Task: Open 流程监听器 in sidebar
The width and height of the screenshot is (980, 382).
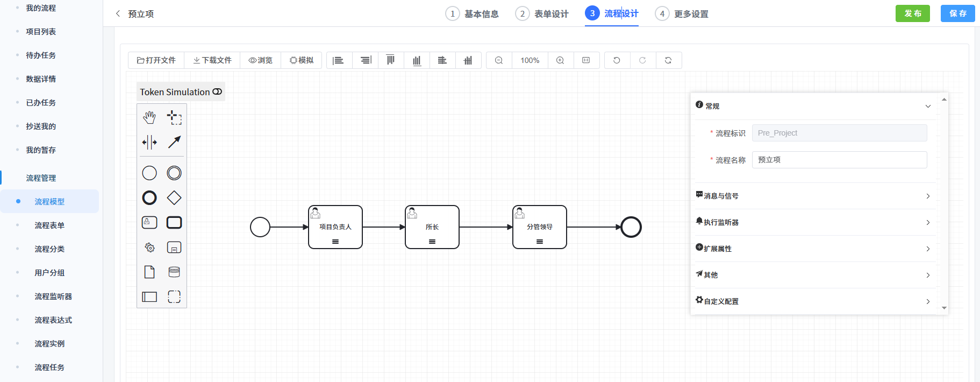Action: tap(53, 296)
